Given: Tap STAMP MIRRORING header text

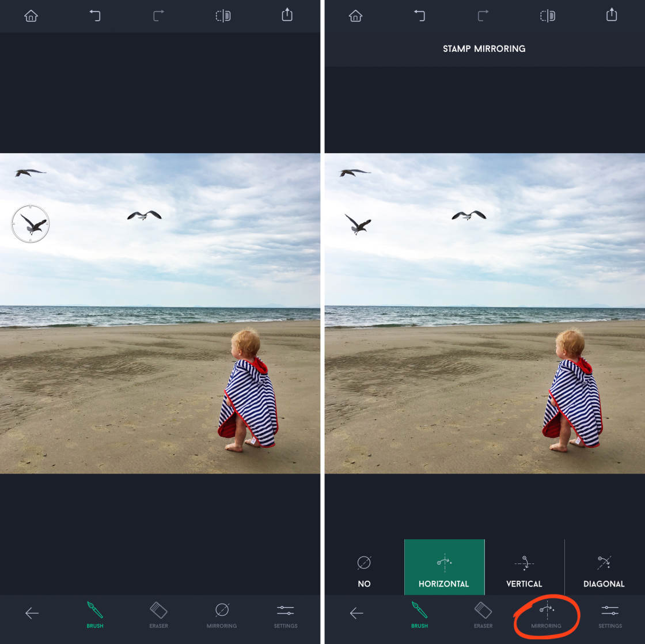Looking at the screenshot, I should (x=484, y=48).
